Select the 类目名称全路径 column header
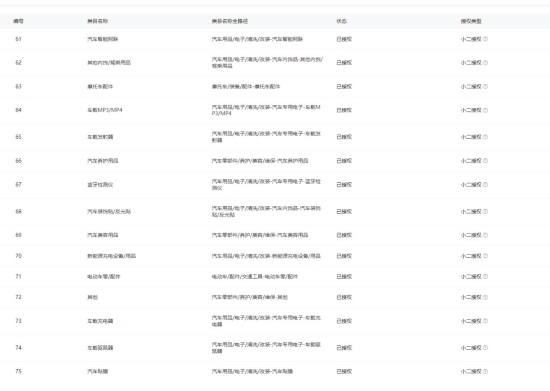Screen dimensions: 550x391 point(230,21)
